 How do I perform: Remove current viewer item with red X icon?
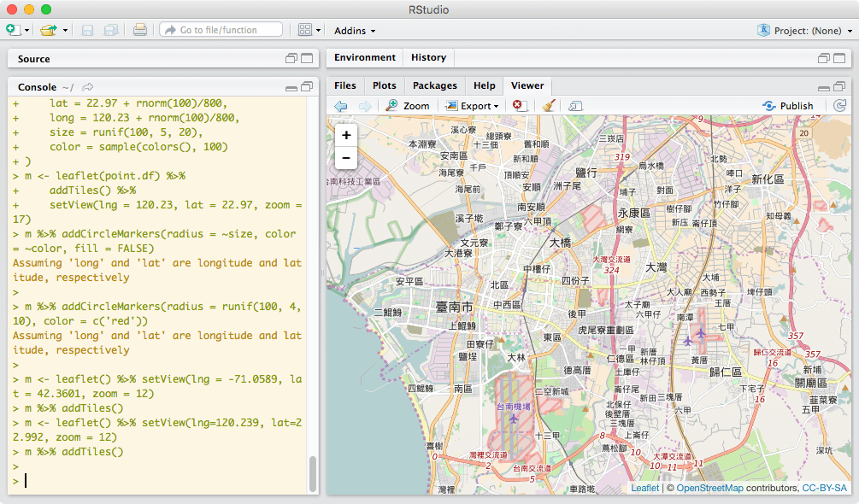(x=519, y=106)
